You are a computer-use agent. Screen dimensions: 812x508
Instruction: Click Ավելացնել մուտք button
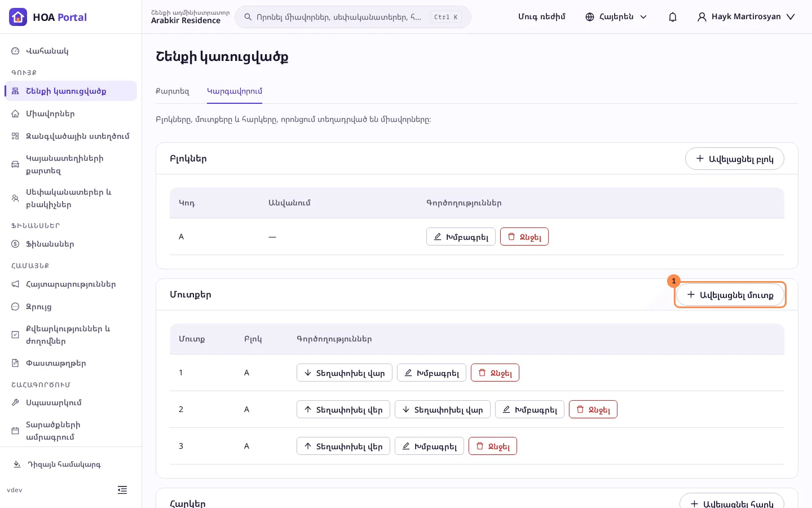[x=730, y=295]
